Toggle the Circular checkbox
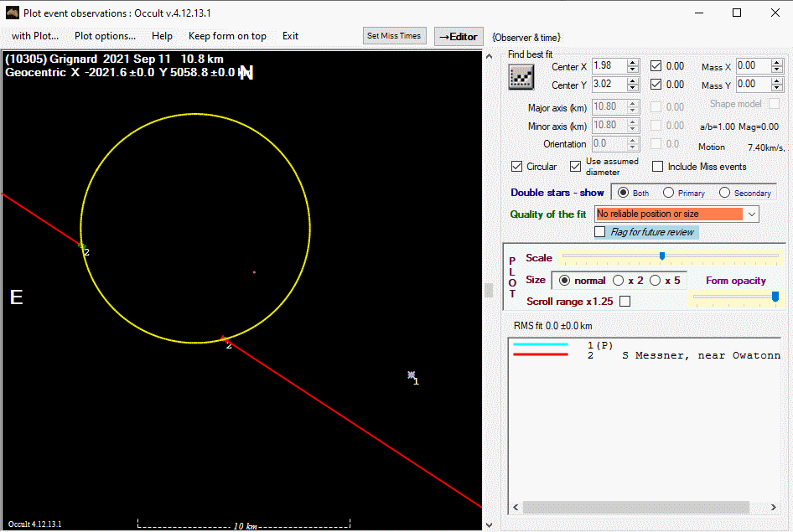This screenshot has width=793, height=532. [x=517, y=167]
